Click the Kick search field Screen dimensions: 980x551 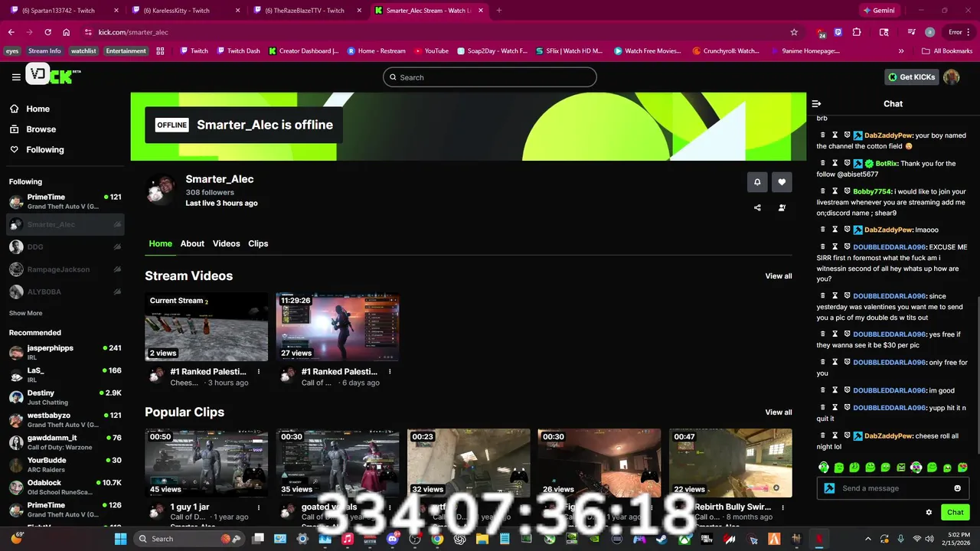(x=490, y=77)
